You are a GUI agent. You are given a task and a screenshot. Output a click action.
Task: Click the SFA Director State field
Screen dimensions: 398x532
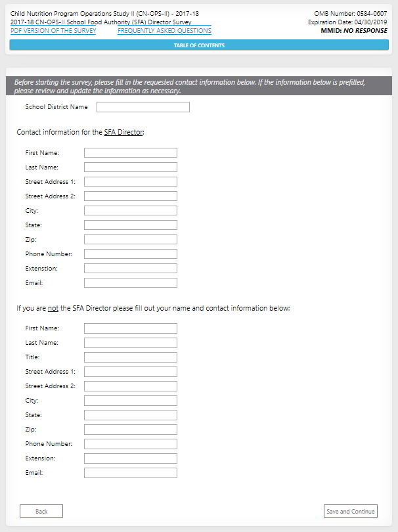coord(131,225)
